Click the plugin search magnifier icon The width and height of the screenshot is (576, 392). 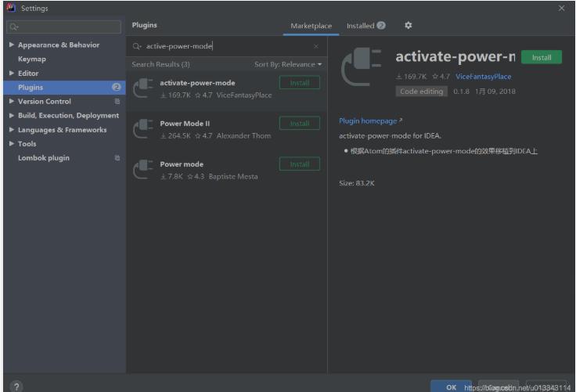click(137, 46)
